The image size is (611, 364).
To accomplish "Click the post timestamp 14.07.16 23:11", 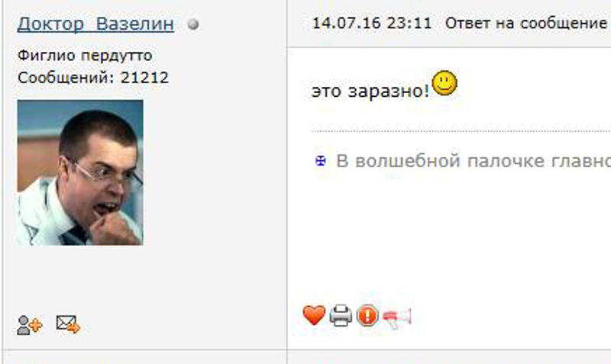I will click(x=372, y=24).
